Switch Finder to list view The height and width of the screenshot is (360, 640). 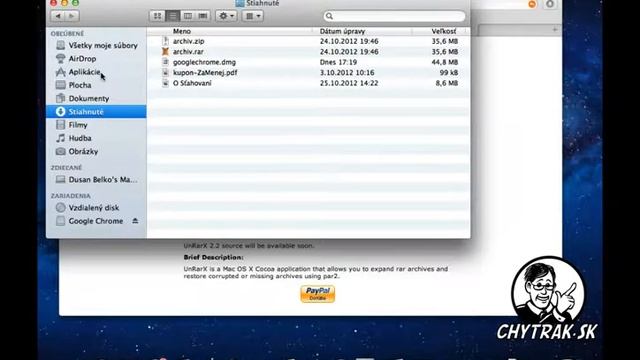point(173,16)
